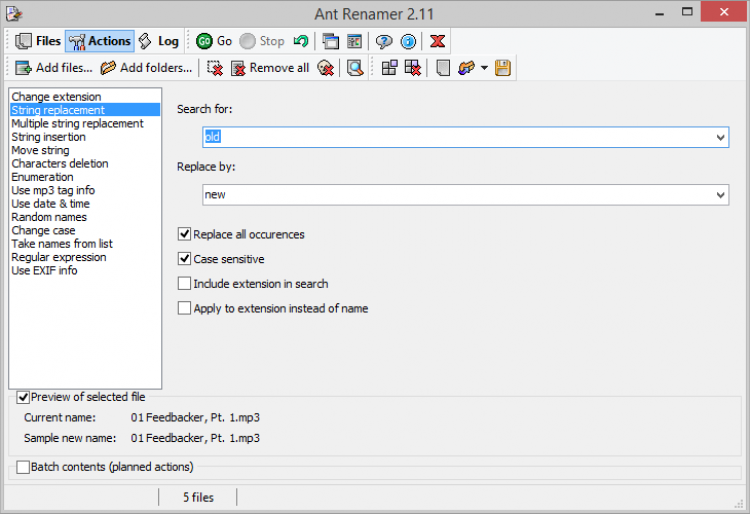
Task: Select Multiple string replacement action
Action: tap(85, 123)
